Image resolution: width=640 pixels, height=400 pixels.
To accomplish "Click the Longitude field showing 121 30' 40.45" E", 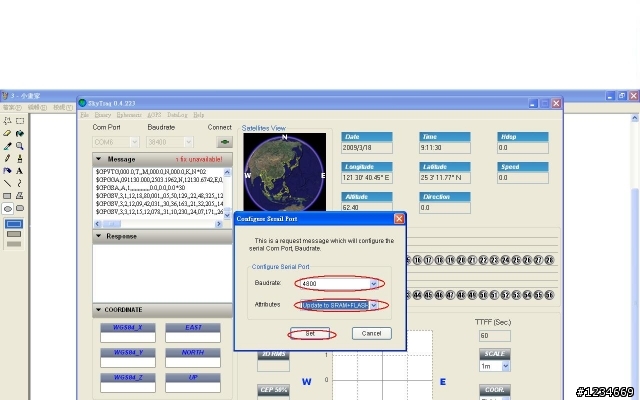I will pyautogui.click(x=367, y=178).
